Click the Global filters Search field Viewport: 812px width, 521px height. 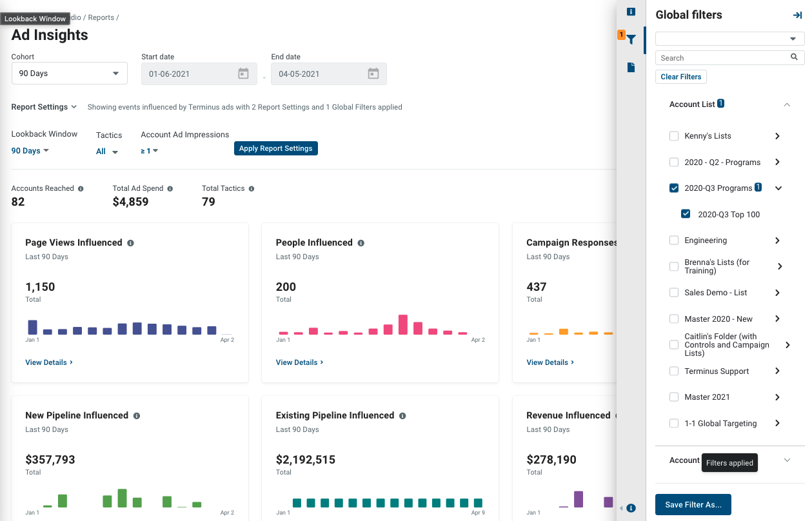click(729, 58)
